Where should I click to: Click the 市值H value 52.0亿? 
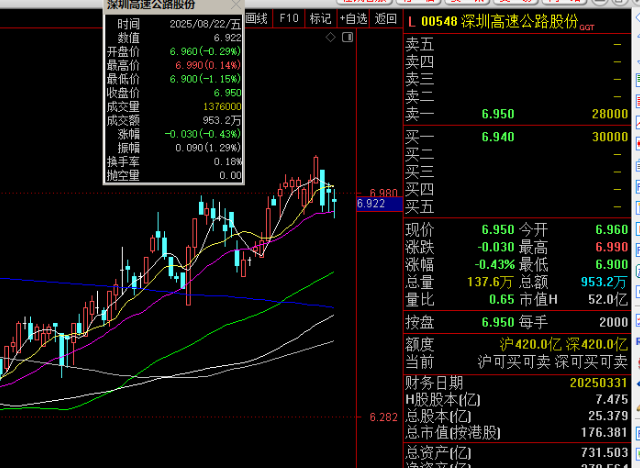608,299
